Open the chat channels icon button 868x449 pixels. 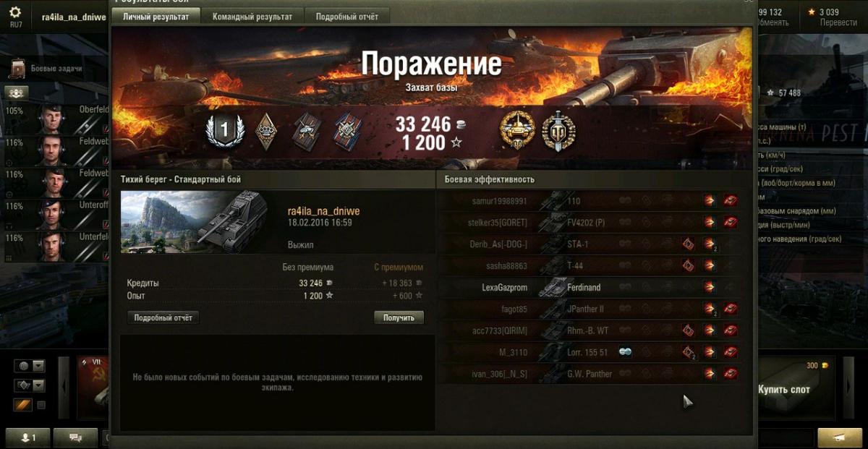click(75, 437)
